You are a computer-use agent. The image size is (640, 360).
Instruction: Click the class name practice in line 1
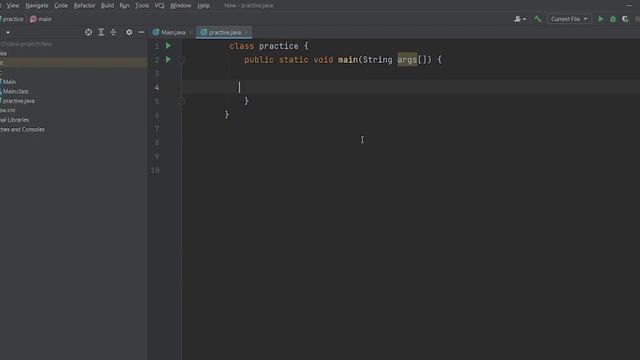(x=278, y=46)
